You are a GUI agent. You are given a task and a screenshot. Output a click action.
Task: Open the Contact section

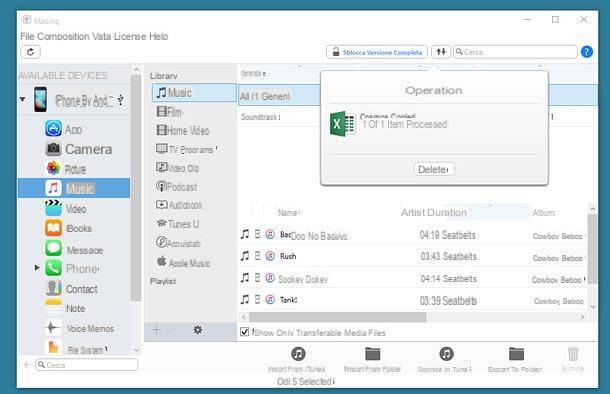tap(72, 289)
